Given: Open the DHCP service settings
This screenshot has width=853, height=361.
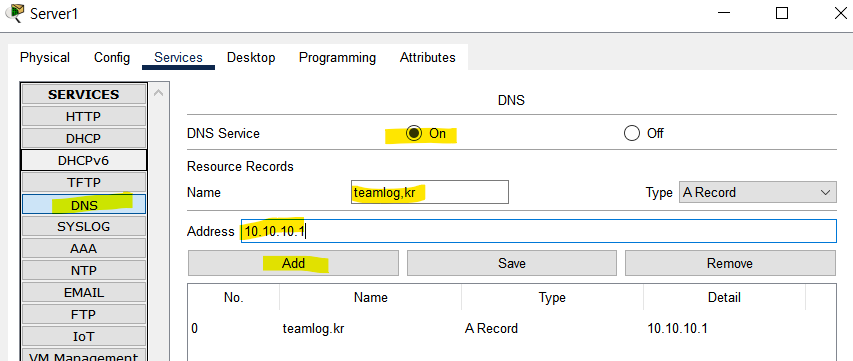Looking at the screenshot, I should click(84, 139).
